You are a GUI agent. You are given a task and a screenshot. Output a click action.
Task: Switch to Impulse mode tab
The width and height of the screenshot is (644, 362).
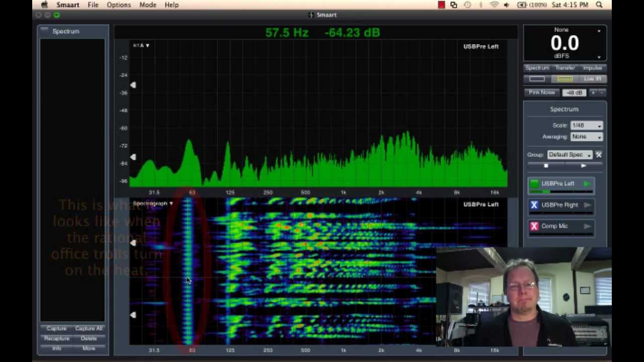click(592, 68)
